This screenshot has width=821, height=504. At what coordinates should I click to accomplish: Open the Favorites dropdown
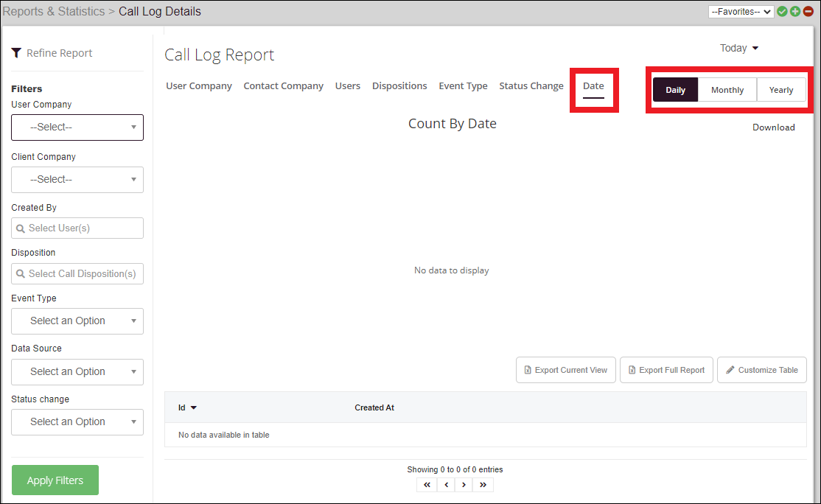click(741, 12)
